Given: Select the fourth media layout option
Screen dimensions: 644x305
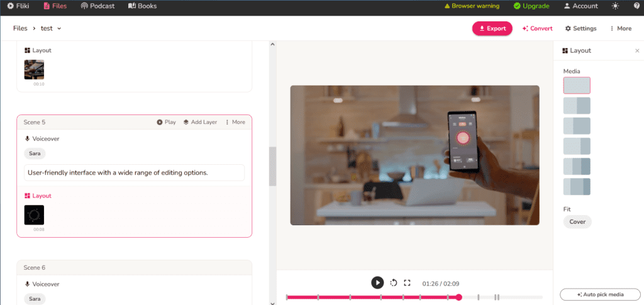Looking at the screenshot, I should (x=577, y=146).
